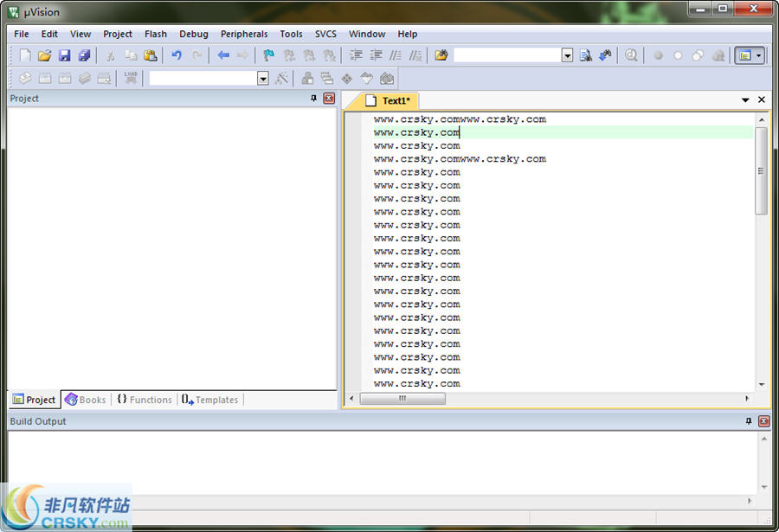Launch the Pack Installer
779x532 pixels.
[x=387, y=78]
